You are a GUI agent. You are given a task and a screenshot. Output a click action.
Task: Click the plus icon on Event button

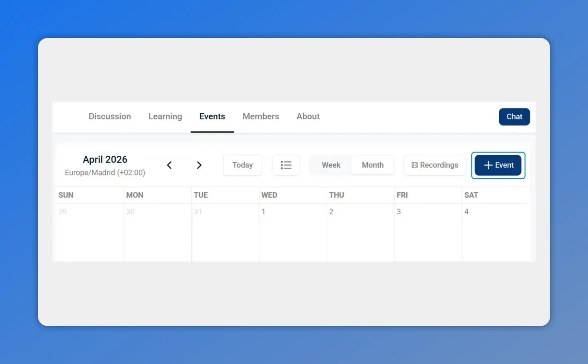point(488,165)
